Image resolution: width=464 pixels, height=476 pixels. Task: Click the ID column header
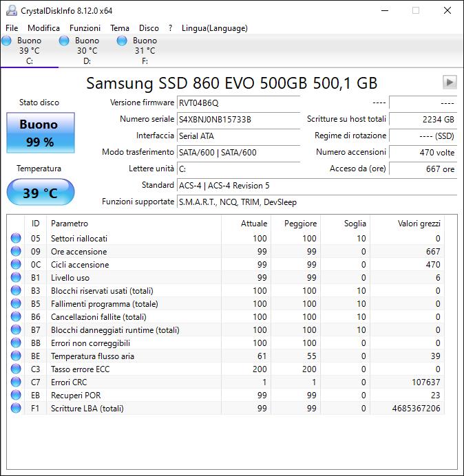[35, 224]
